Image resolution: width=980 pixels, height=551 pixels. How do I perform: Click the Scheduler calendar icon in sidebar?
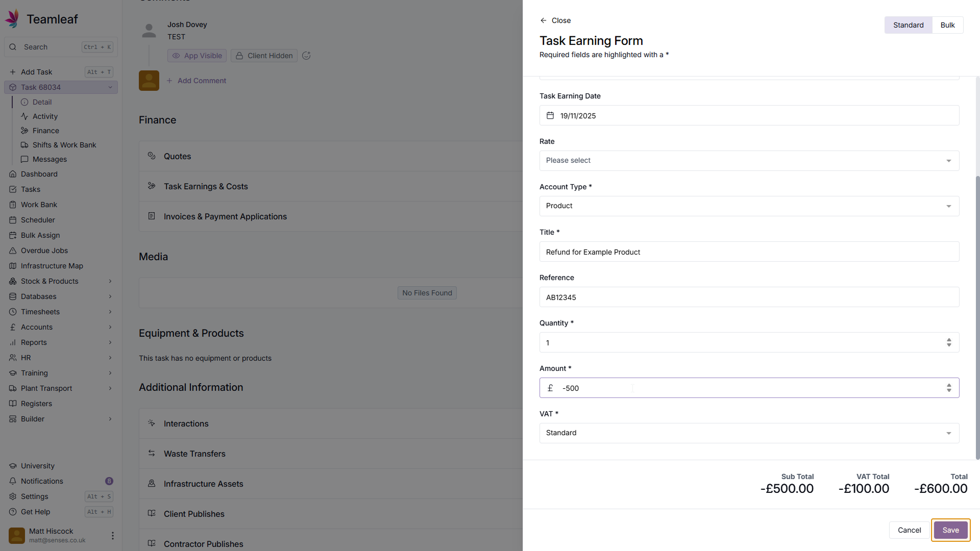[13, 220]
